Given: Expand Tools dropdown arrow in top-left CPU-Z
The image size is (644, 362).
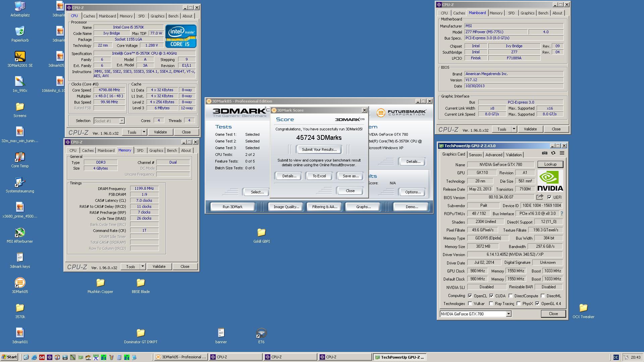Looking at the screenshot, I should click(x=144, y=132).
